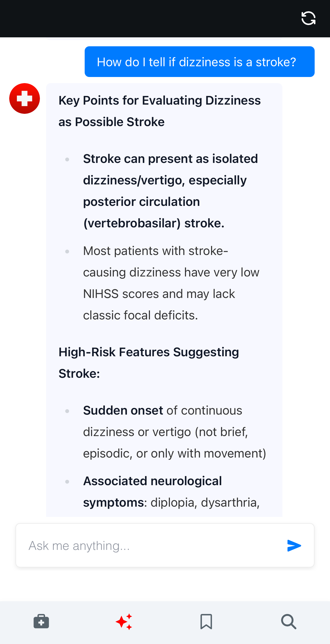Open the bookmarks tab
Image resolution: width=330 pixels, height=644 pixels.
pyautogui.click(x=206, y=621)
